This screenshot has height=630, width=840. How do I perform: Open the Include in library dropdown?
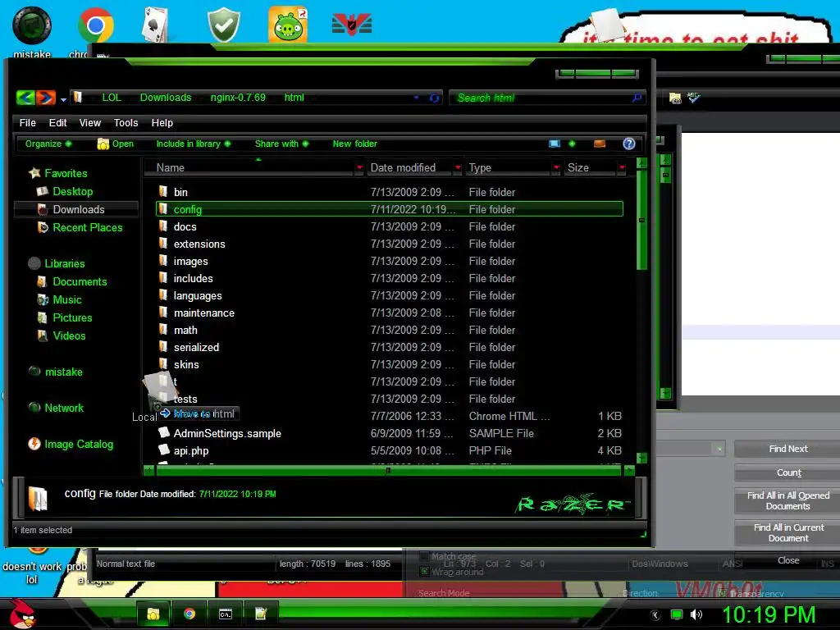click(x=194, y=144)
